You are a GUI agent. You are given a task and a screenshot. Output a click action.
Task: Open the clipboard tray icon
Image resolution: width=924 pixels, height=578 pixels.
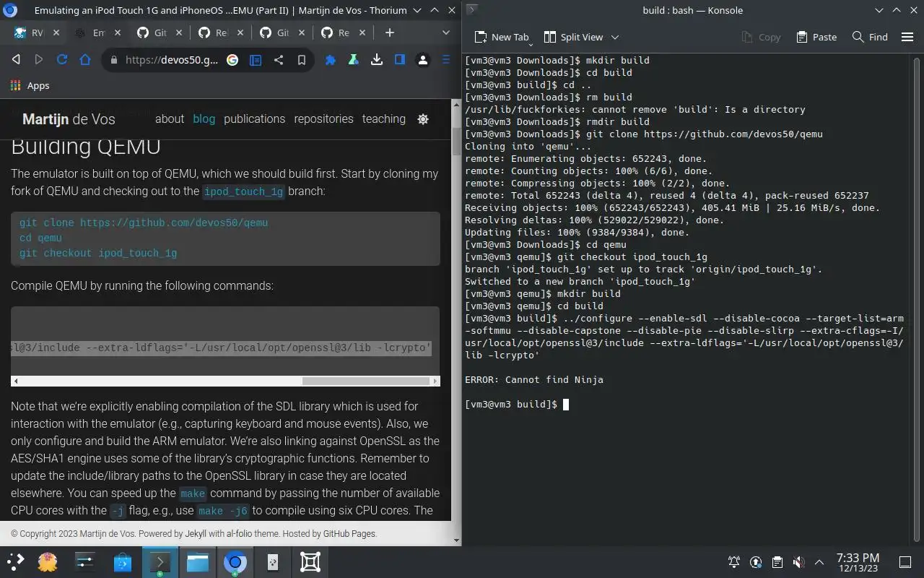(777, 562)
